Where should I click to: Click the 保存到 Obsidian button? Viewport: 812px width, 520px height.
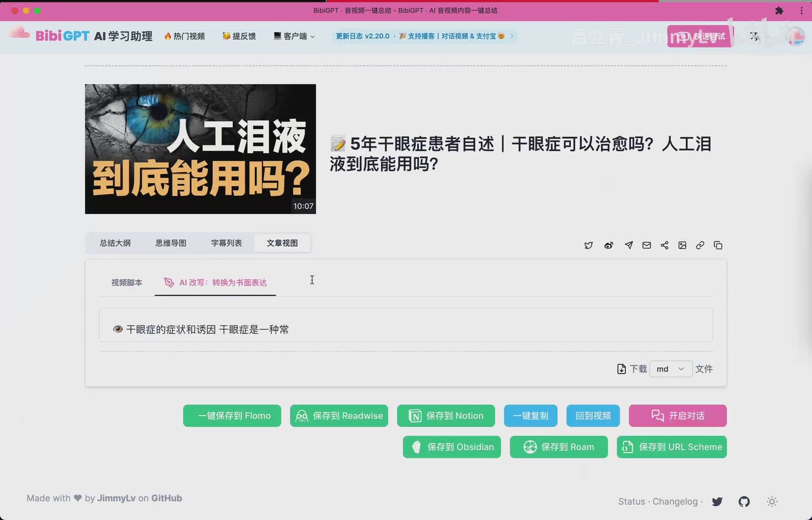[452, 447]
